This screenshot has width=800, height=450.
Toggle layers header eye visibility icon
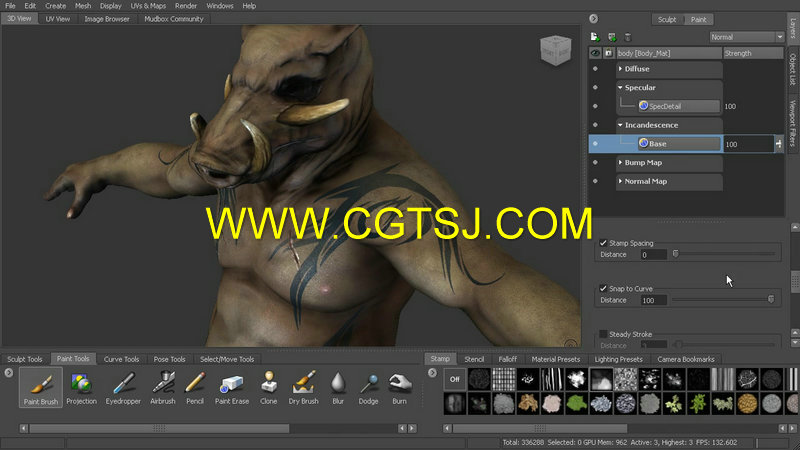tap(595, 53)
